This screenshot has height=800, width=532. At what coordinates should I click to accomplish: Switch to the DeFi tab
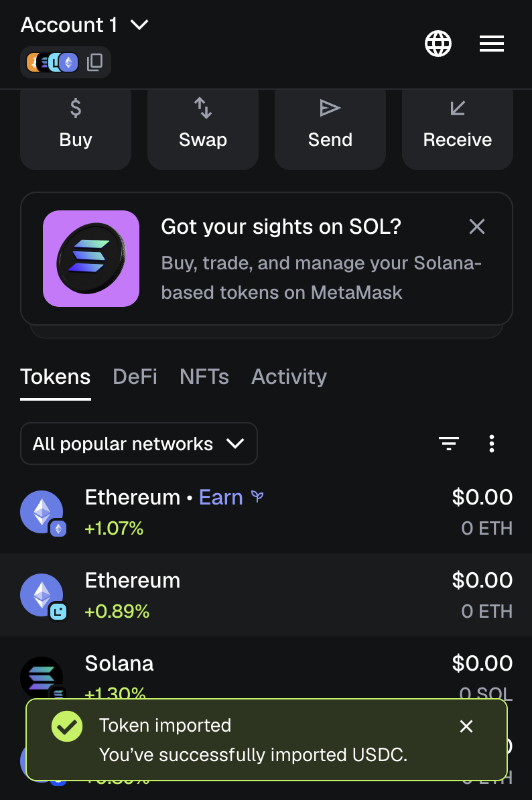(135, 377)
